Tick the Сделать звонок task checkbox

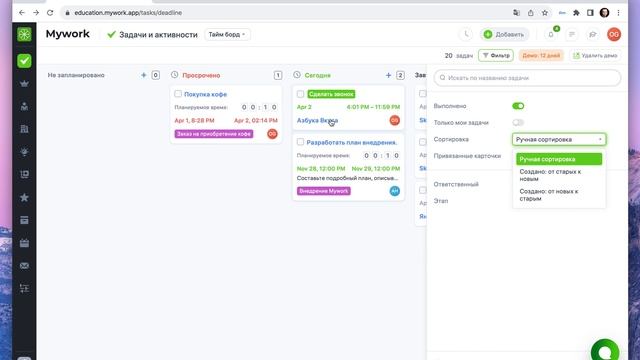coord(300,94)
